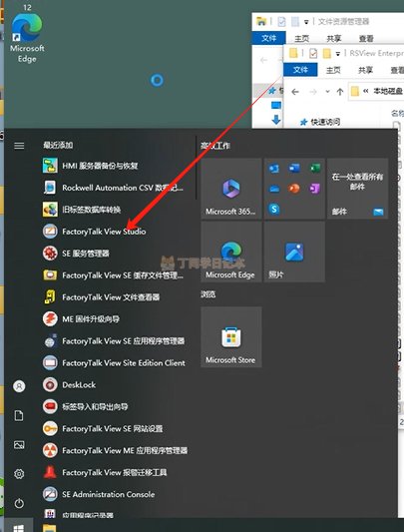Viewport: 404px width, 532px height.
Task: Open FactoryTalk View SE 应用程序管理器 icon
Action: pyautogui.click(x=50, y=341)
